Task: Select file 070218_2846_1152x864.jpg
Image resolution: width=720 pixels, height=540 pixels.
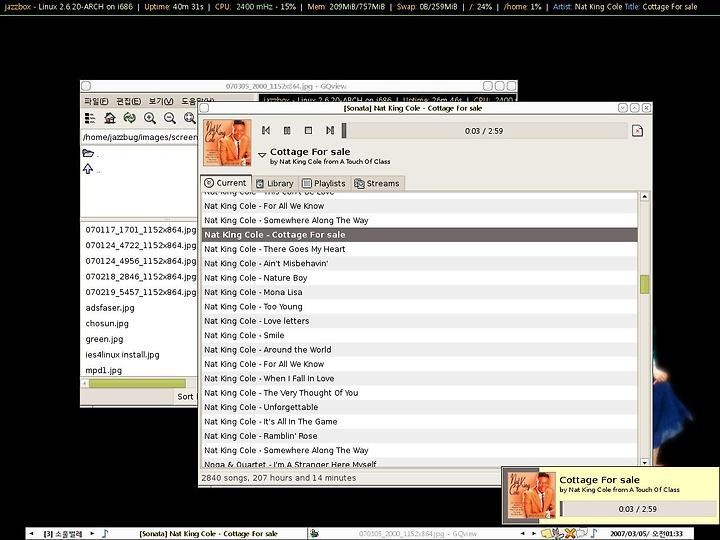Action: tap(141, 276)
